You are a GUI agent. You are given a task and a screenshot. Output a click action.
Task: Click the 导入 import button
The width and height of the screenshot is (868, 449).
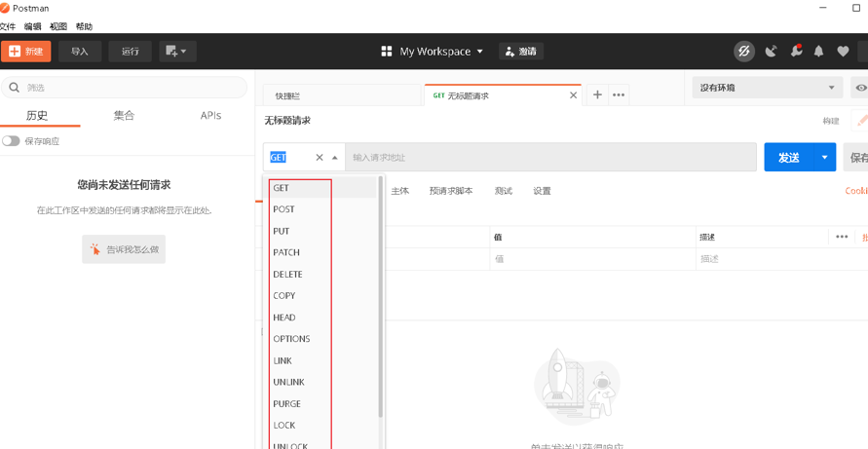[x=80, y=52]
